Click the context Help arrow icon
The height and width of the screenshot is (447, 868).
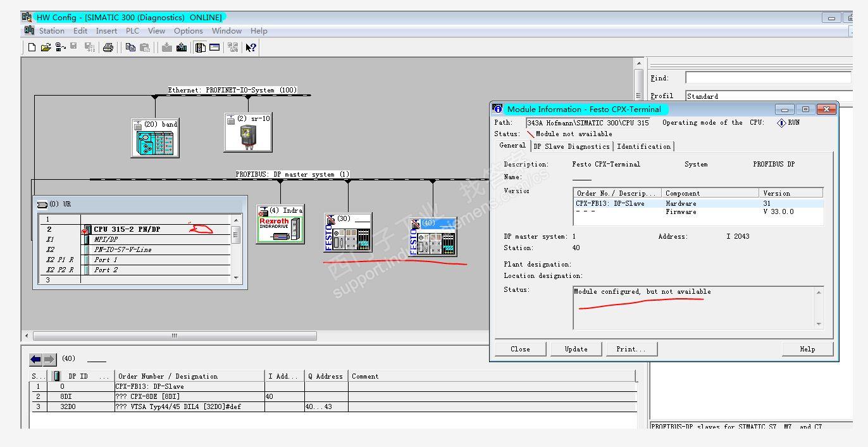[251, 47]
